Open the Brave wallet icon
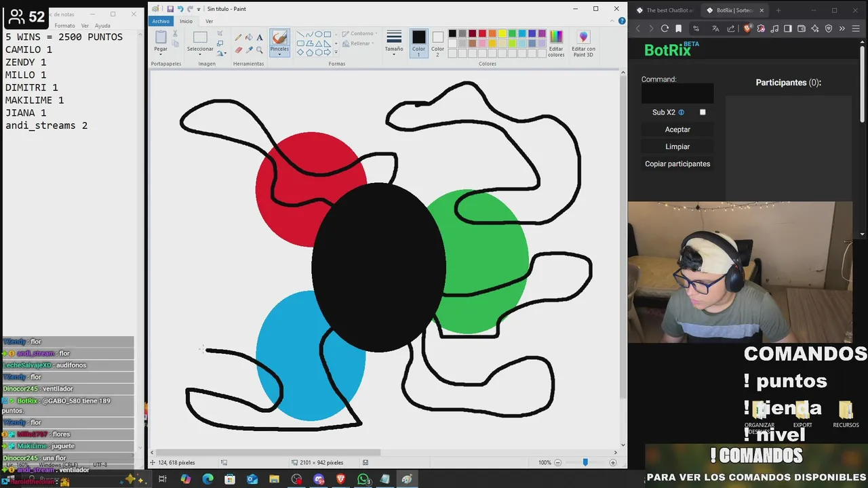 point(802,28)
